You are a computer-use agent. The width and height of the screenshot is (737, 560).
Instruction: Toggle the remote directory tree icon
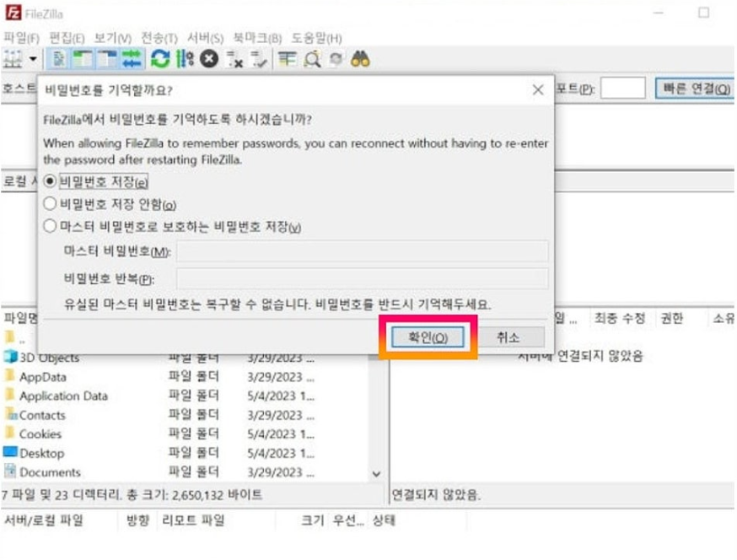point(107,59)
